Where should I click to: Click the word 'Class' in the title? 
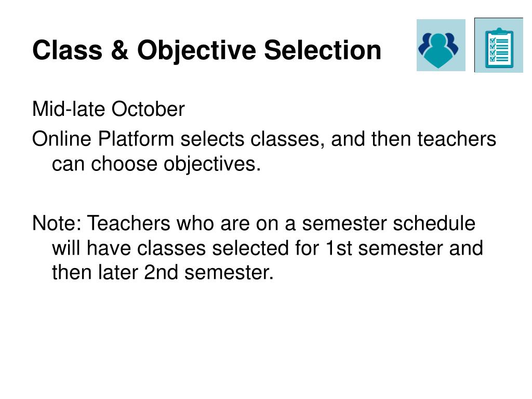pyautogui.click(x=67, y=50)
